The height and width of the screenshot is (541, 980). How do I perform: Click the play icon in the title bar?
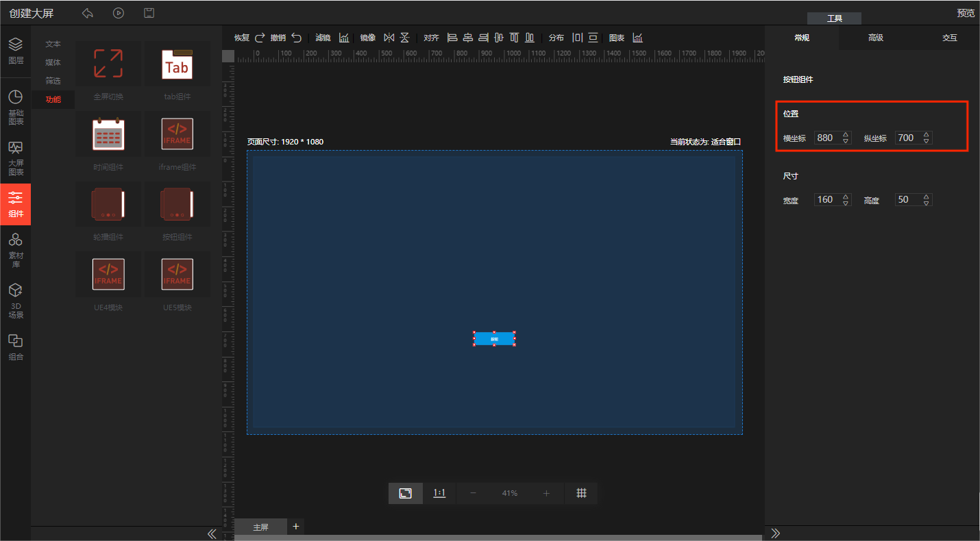click(x=119, y=13)
